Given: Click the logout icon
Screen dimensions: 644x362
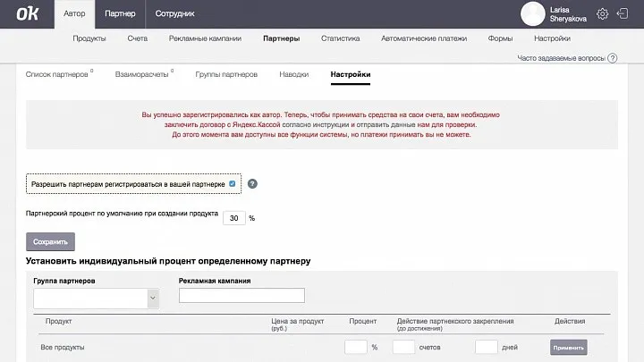Looking at the screenshot, I should pyautogui.click(x=623, y=13).
